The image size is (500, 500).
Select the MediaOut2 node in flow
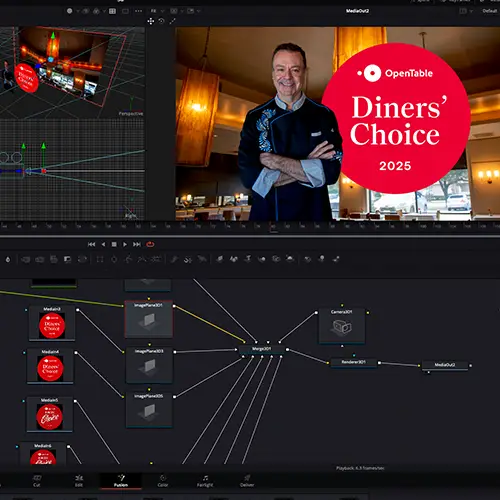[445, 365]
